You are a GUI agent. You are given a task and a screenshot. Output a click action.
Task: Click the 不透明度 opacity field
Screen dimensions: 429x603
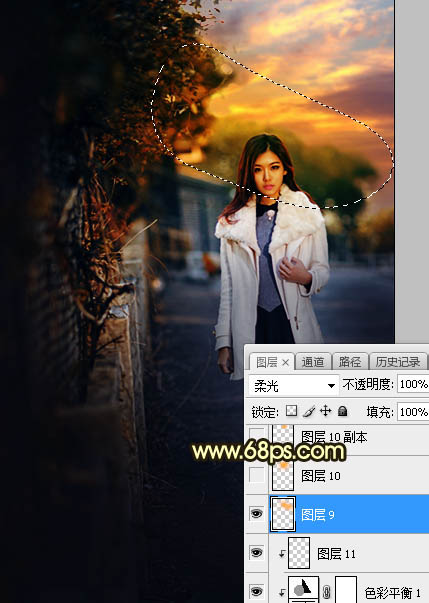(x=413, y=384)
